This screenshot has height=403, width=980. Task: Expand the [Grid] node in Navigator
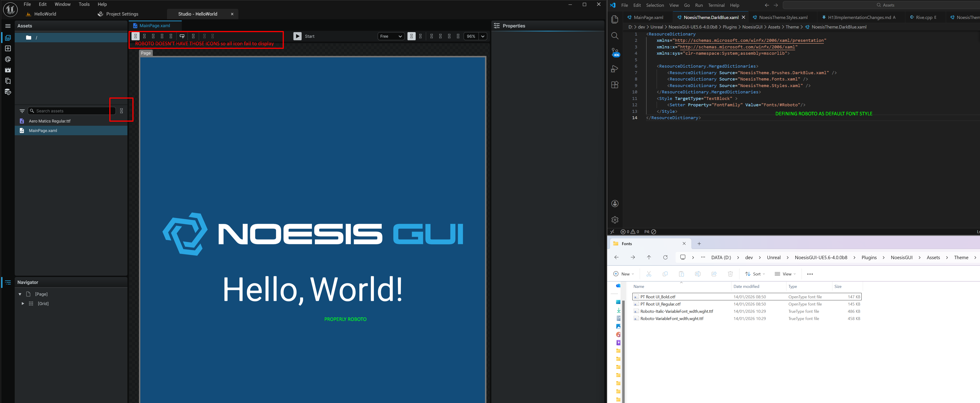click(23, 303)
